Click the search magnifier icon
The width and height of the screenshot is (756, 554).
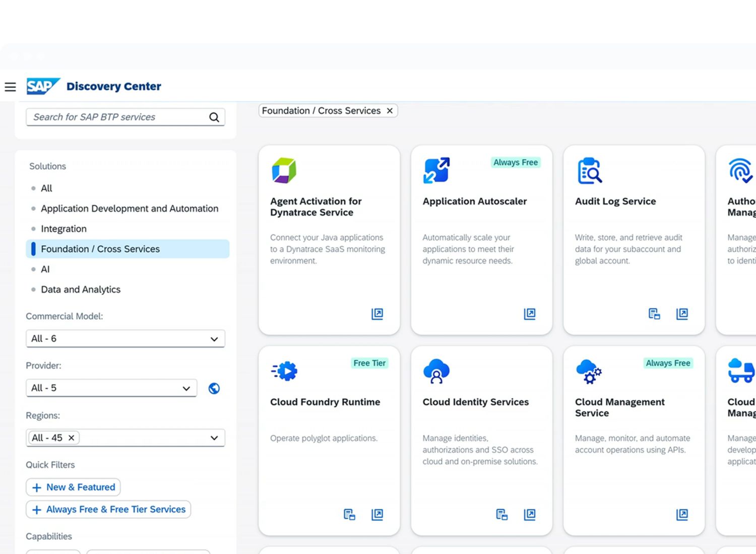click(214, 117)
